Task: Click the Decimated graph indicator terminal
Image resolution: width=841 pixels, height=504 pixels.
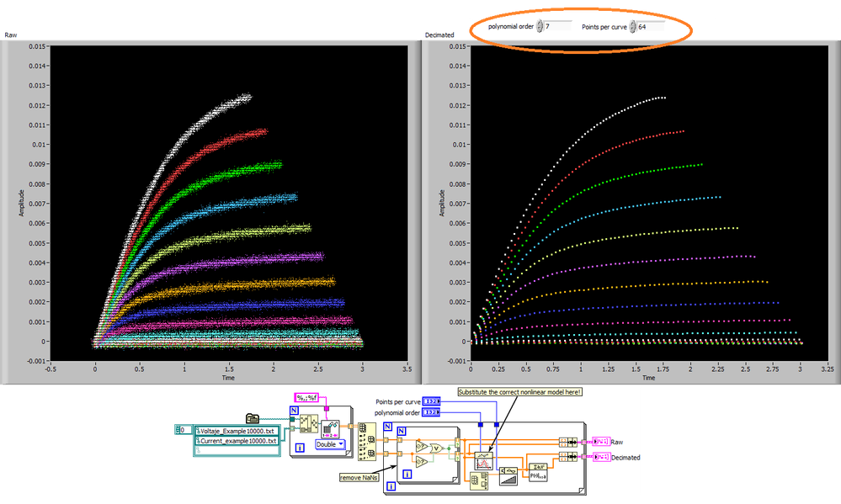Action: pos(601,457)
